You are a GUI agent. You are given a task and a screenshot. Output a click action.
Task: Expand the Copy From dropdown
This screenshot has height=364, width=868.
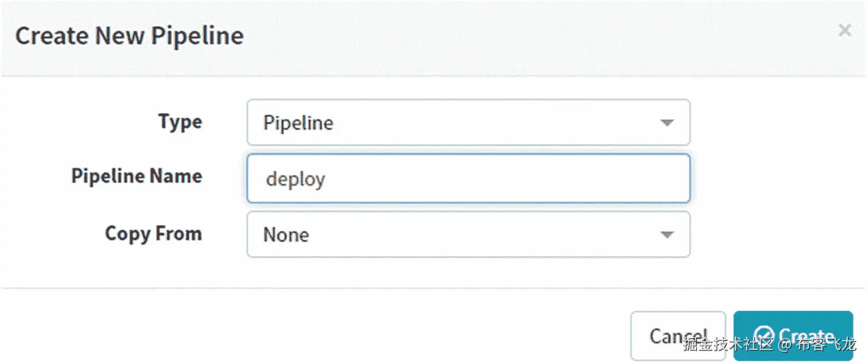click(468, 234)
